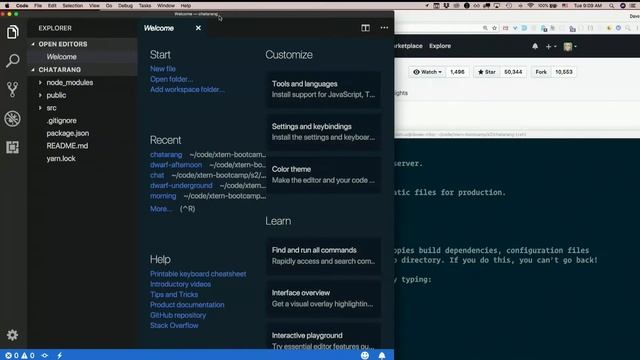This screenshot has width=640, height=360.
Task: Open the Apple menu
Action: pyautogui.click(x=7, y=6)
